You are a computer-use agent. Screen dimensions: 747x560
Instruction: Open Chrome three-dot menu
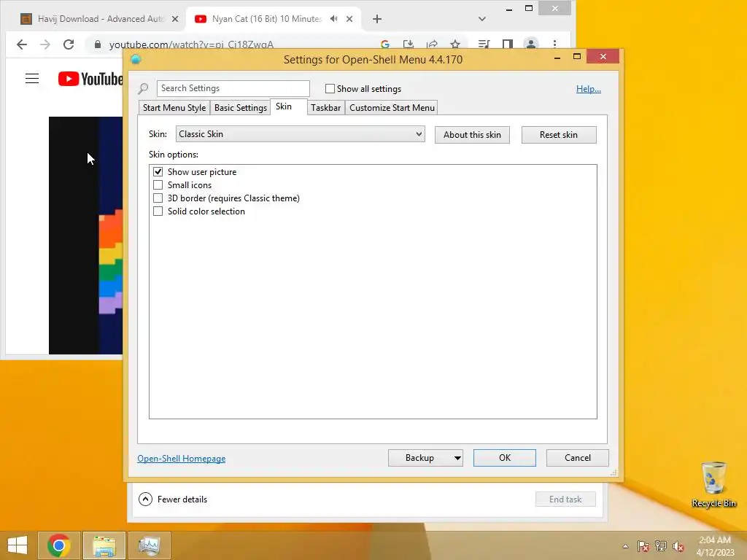click(554, 44)
